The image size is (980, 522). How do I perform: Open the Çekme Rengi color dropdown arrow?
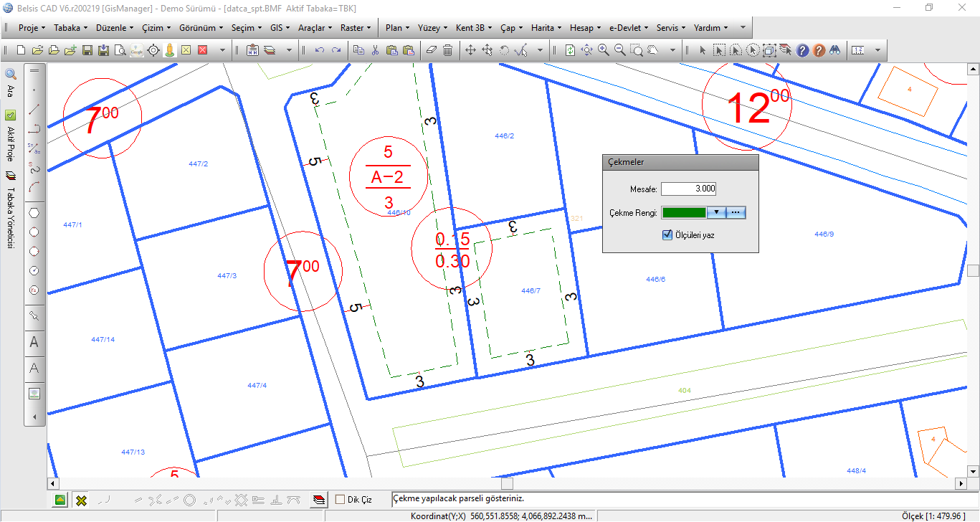pos(716,213)
